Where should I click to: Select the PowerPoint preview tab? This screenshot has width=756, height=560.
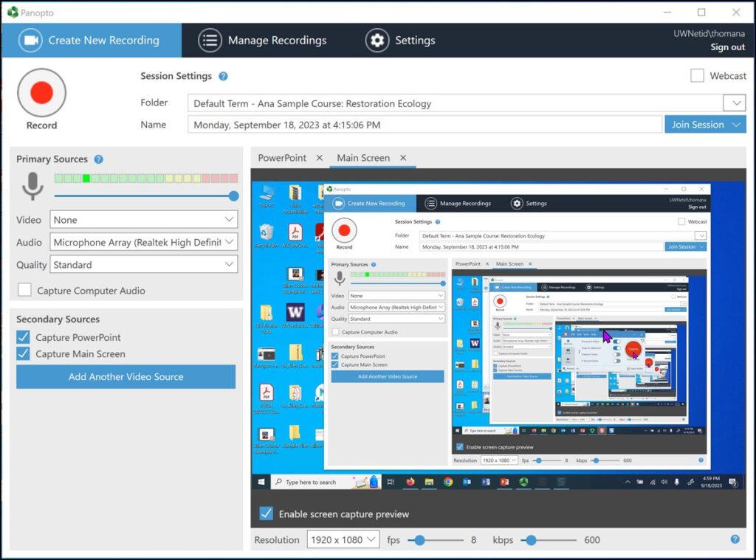click(282, 158)
